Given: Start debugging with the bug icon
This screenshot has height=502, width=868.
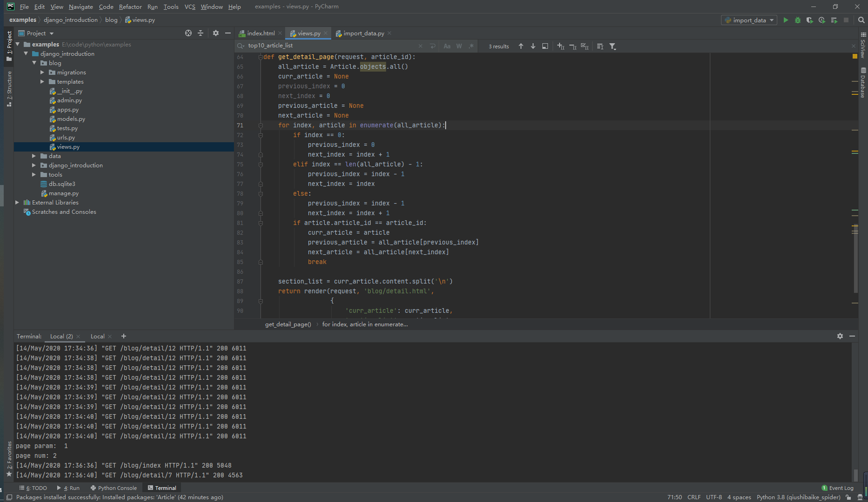Looking at the screenshot, I should coord(798,20).
